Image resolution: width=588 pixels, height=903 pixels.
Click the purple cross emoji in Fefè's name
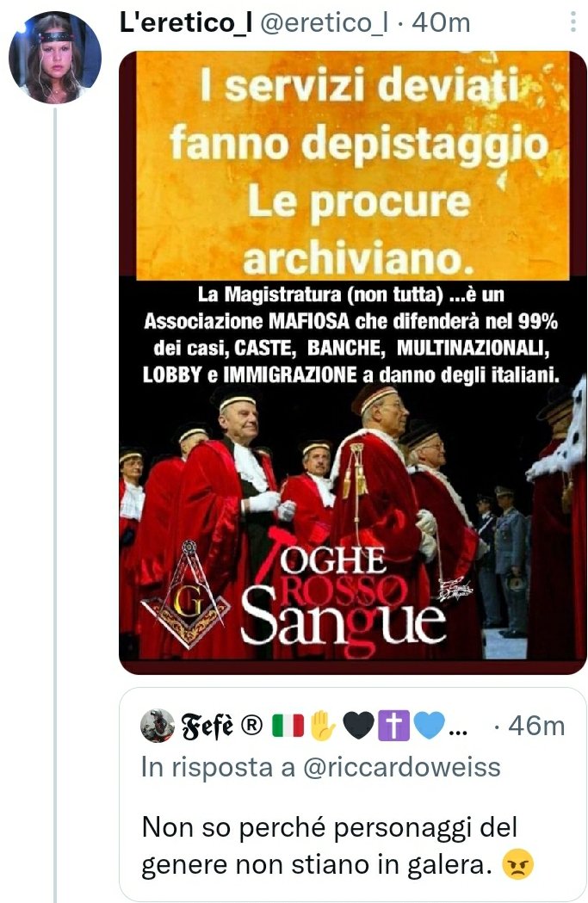tap(394, 726)
